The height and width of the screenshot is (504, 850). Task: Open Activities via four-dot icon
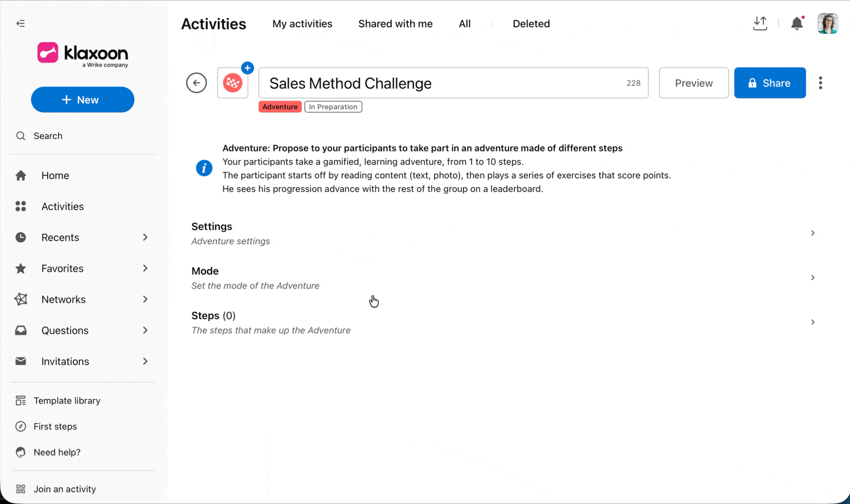[x=21, y=206]
